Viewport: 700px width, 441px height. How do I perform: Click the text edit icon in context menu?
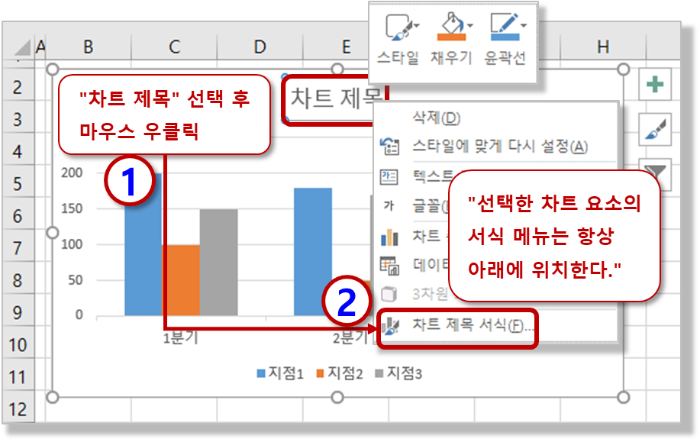pyautogui.click(x=389, y=177)
